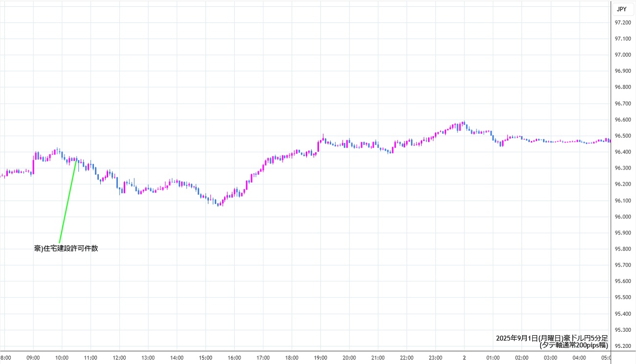Select the 96.600 price axis label

coord(622,120)
